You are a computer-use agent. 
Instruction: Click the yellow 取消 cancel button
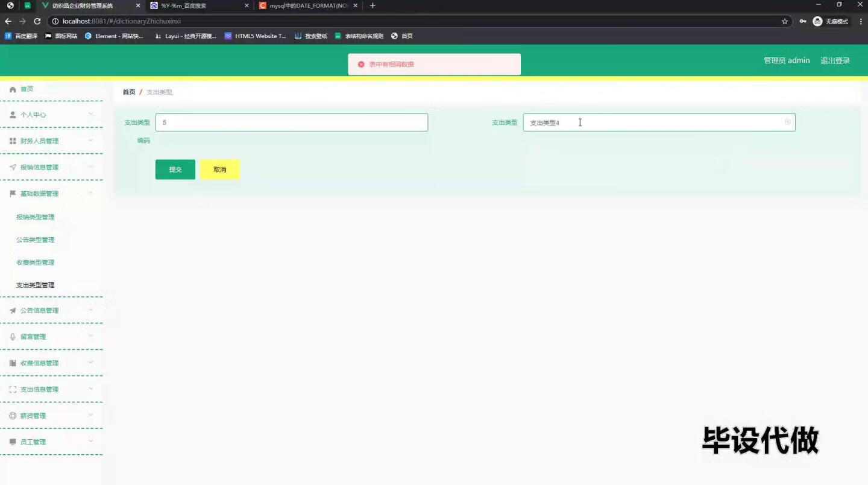220,170
